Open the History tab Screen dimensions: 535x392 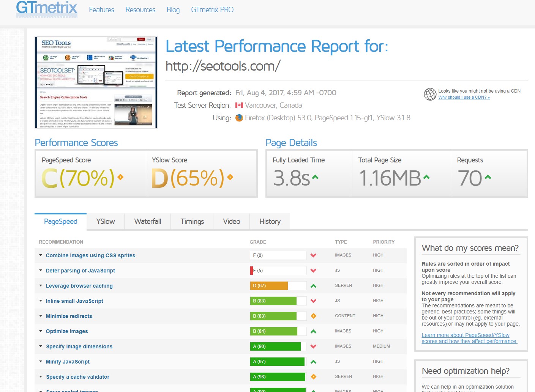270,222
